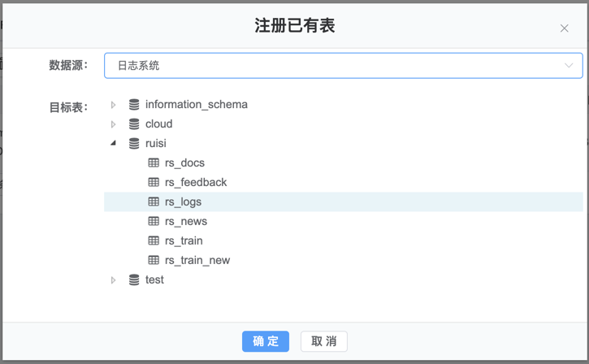This screenshot has width=589, height=364.
Task: Close the 注册已有表 dialog
Action: 565,28
